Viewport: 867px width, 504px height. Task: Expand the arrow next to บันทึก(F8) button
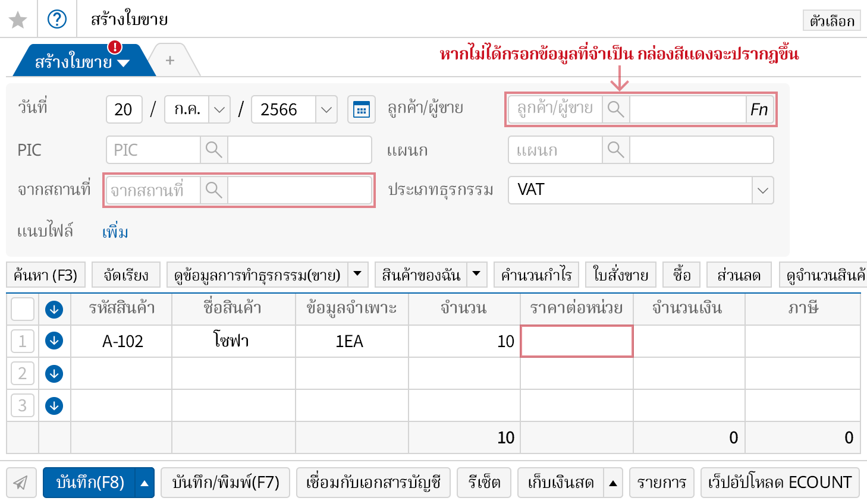pyautogui.click(x=144, y=483)
